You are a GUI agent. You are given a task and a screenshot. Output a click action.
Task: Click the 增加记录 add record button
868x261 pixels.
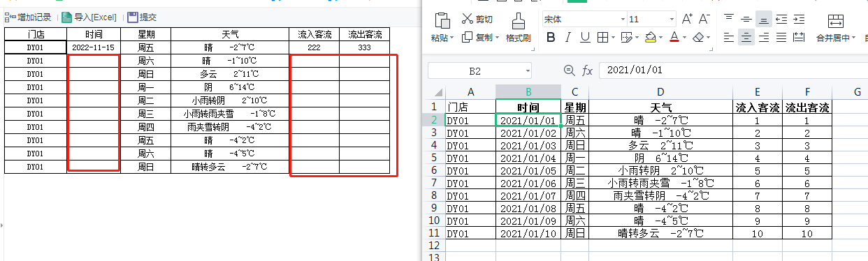pos(28,17)
